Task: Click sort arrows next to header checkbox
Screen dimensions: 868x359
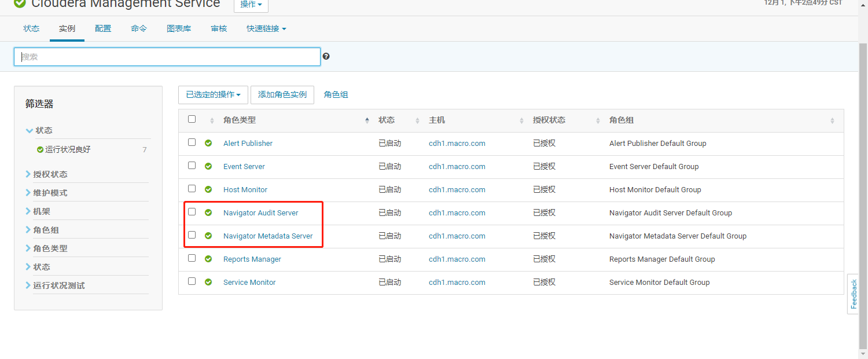Action: [212, 120]
